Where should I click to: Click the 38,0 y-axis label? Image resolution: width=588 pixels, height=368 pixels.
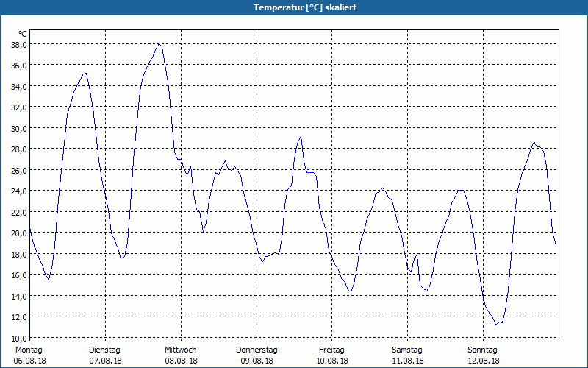pyautogui.click(x=20, y=44)
